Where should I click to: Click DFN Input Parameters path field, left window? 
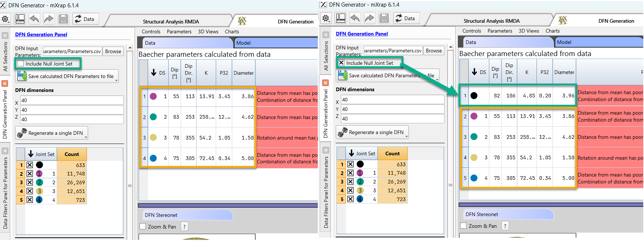[72, 51]
